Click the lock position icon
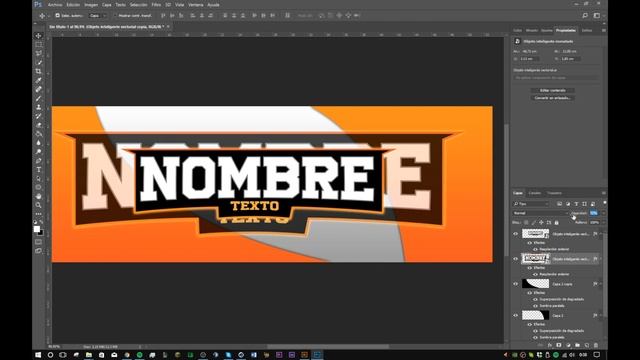The height and width of the screenshot is (360, 640). [x=541, y=222]
